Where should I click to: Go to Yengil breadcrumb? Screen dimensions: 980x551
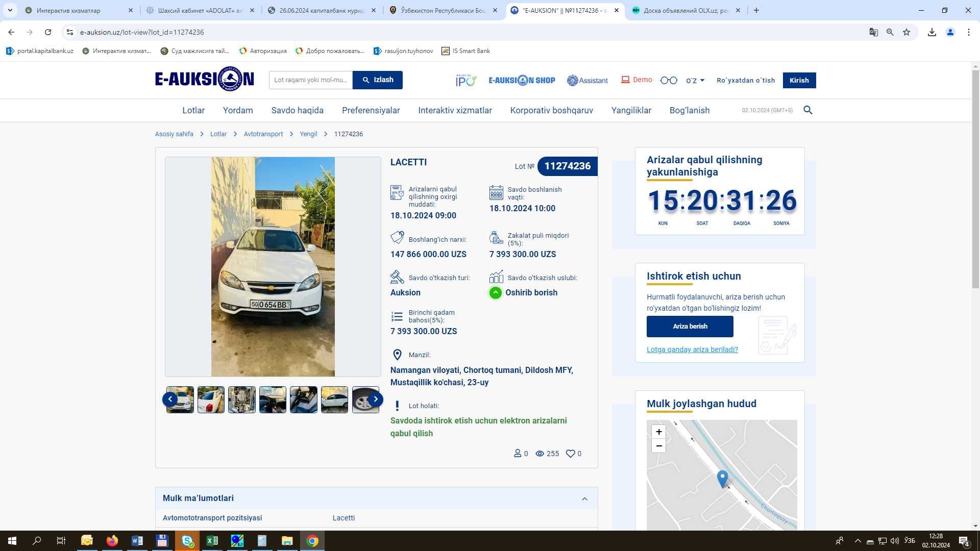[x=308, y=134]
